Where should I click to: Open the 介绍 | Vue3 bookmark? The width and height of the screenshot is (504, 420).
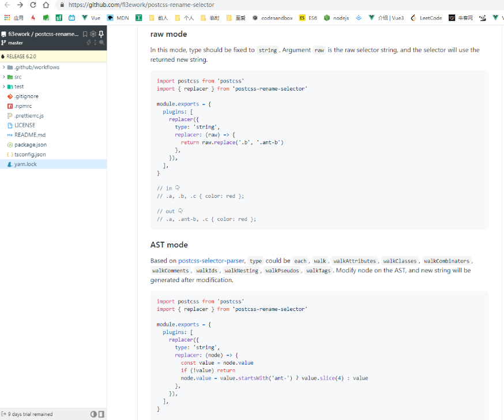(386, 18)
